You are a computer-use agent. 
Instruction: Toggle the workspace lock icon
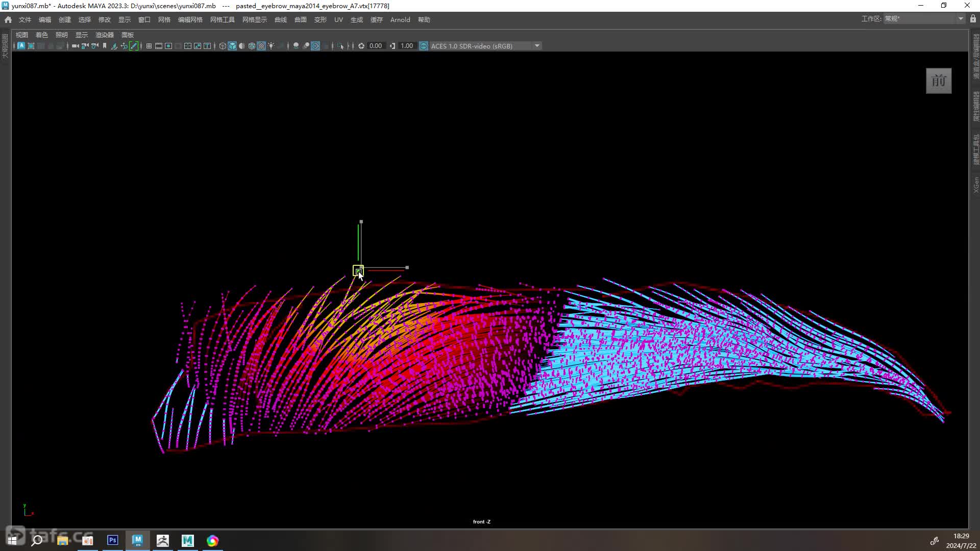(x=973, y=18)
